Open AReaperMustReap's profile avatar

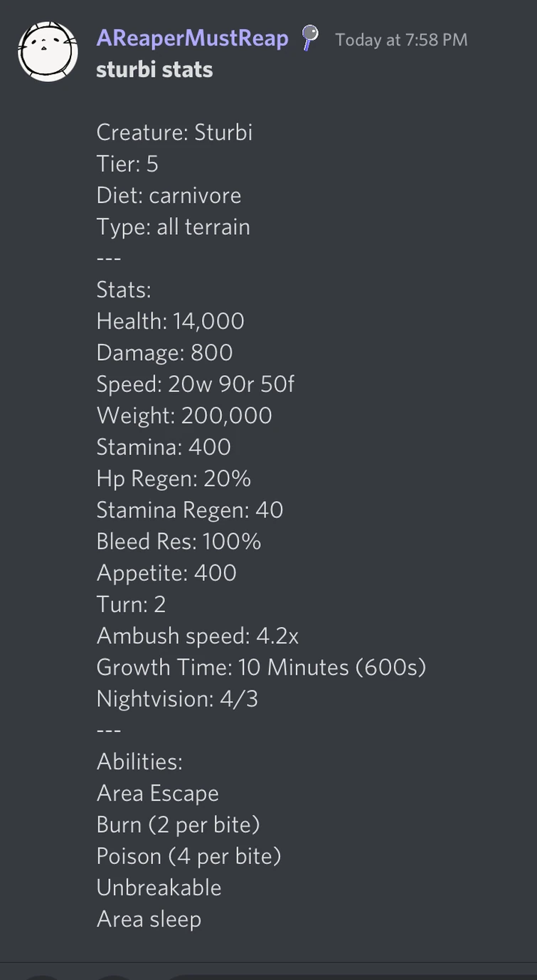pos(48,50)
